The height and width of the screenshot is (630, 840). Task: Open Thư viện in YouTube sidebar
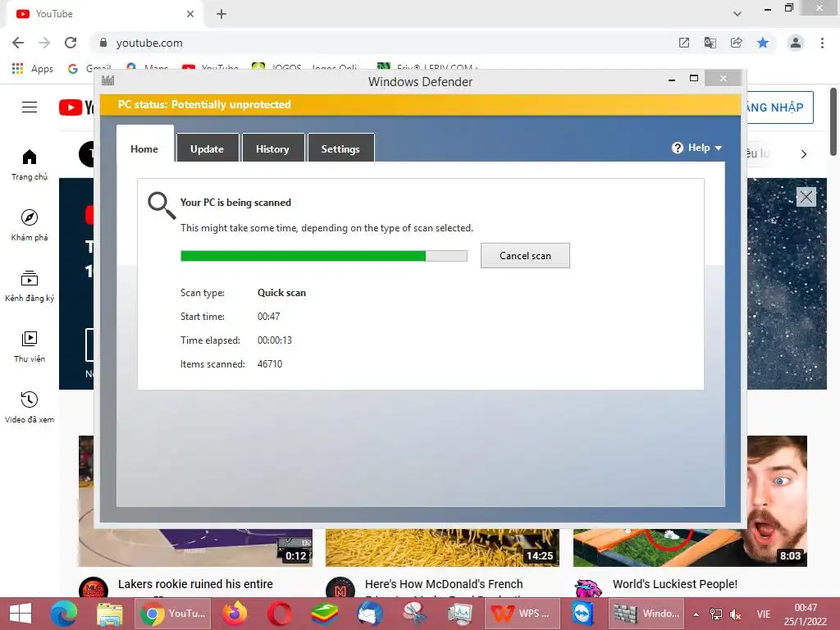click(x=30, y=347)
